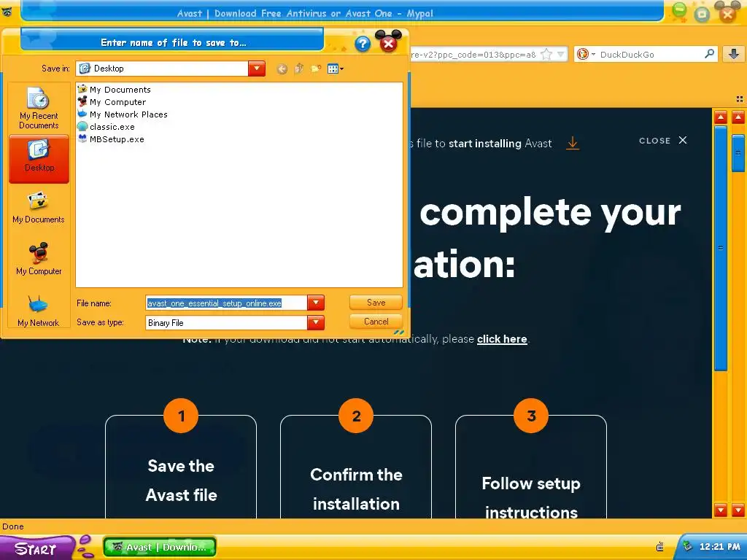Click the outer window scrollbar down arrow
The width and height of the screenshot is (747, 560).
(738, 510)
